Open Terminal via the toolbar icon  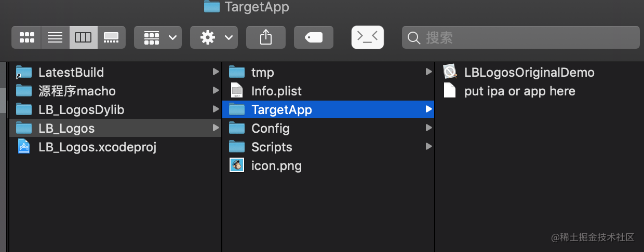point(368,37)
